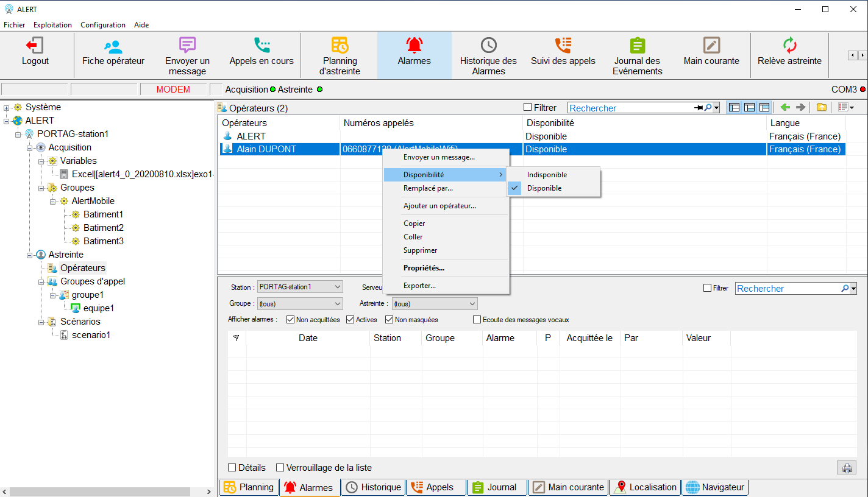Image resolution: width=868 pixels, height=497 pixels.
Task: Click the print icon below alarm list
Action: coord(846,468)
